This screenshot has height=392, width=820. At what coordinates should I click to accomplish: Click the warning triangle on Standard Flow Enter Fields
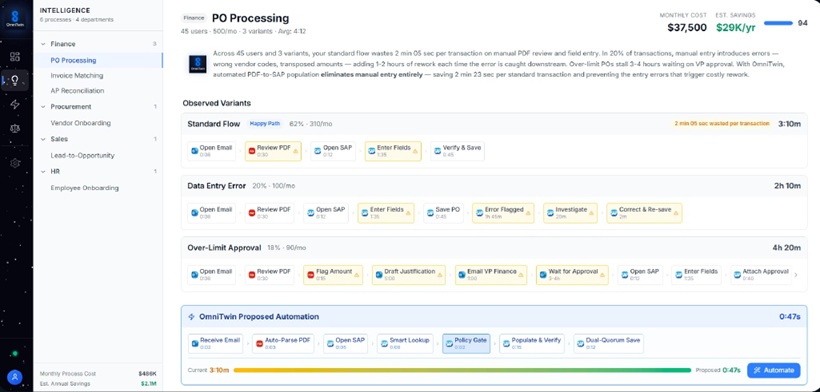[x=415, y=151]
